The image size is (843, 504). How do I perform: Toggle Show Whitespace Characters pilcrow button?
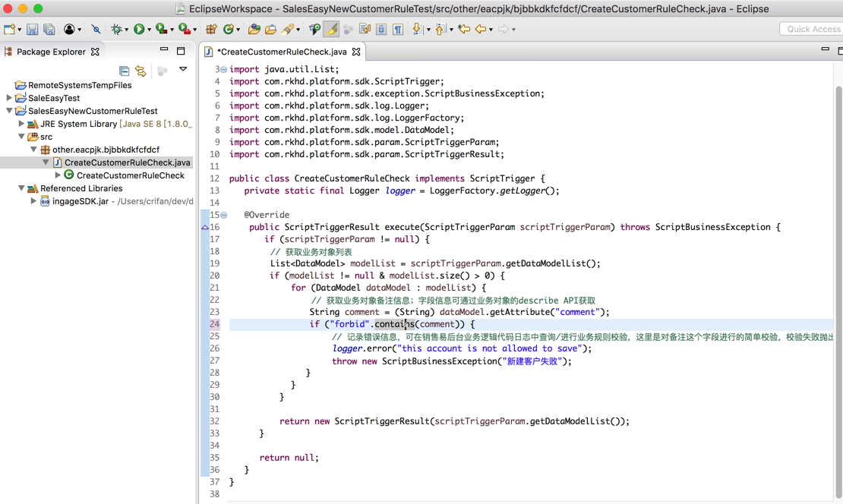pos(398,30)
